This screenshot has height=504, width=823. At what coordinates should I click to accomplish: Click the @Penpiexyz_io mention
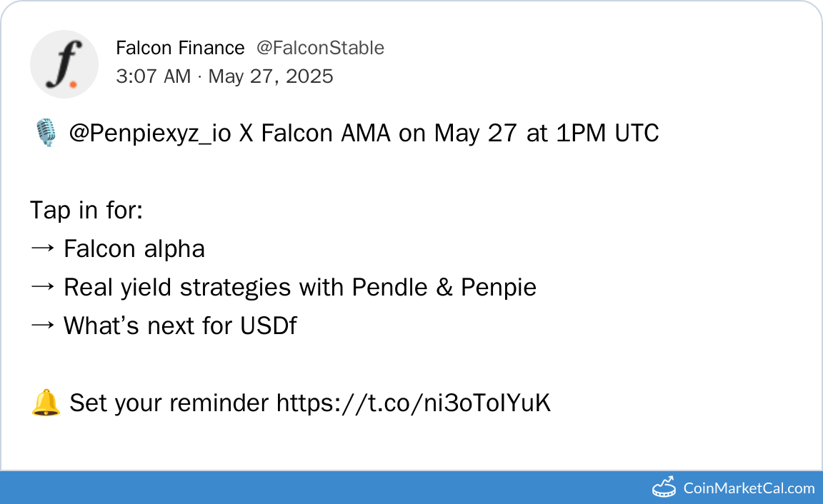[x=150, y=133]
